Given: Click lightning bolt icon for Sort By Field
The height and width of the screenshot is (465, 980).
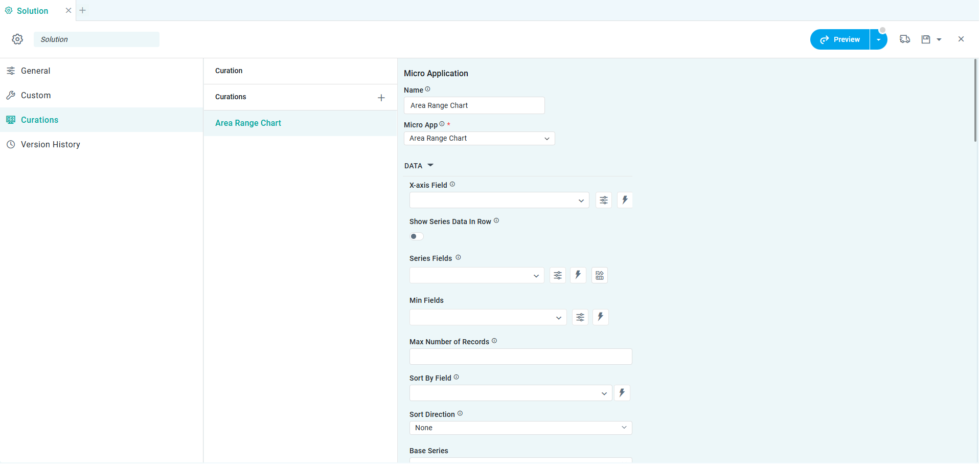Looking at the screenshot, I should (x=622, y=393).
